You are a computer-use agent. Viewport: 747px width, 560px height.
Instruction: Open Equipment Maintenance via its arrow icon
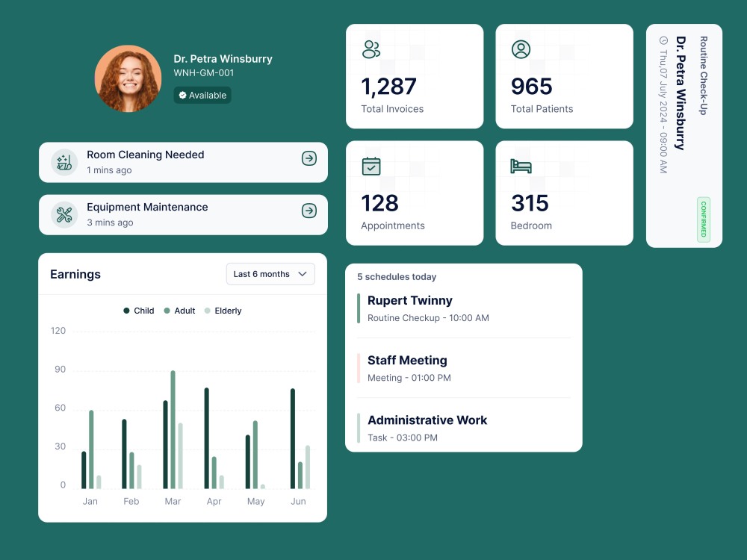309,211
